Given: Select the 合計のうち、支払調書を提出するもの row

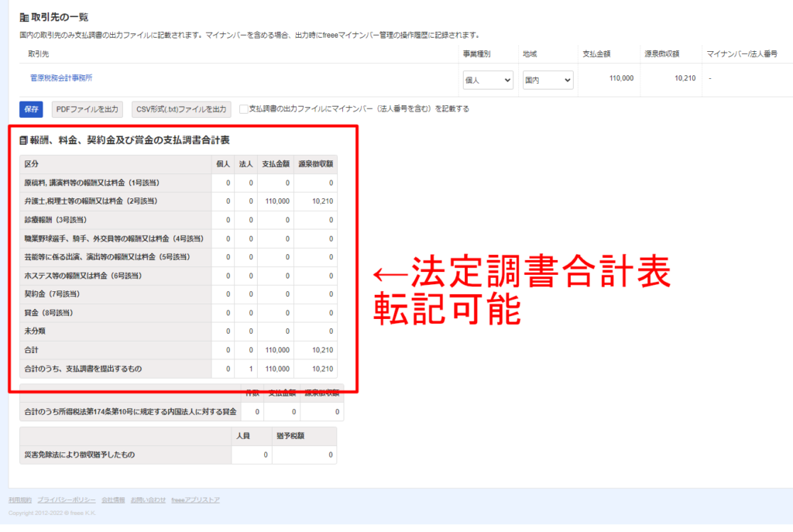Looking at the screenshot, I should pyautogui.click(x=83, y=369).
